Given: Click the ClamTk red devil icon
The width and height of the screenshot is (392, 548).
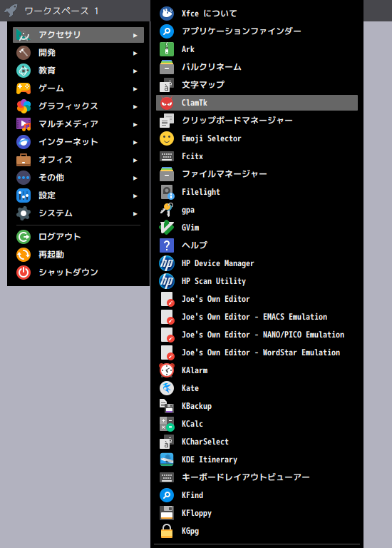Looking at the screenshot, I should 167,103.
